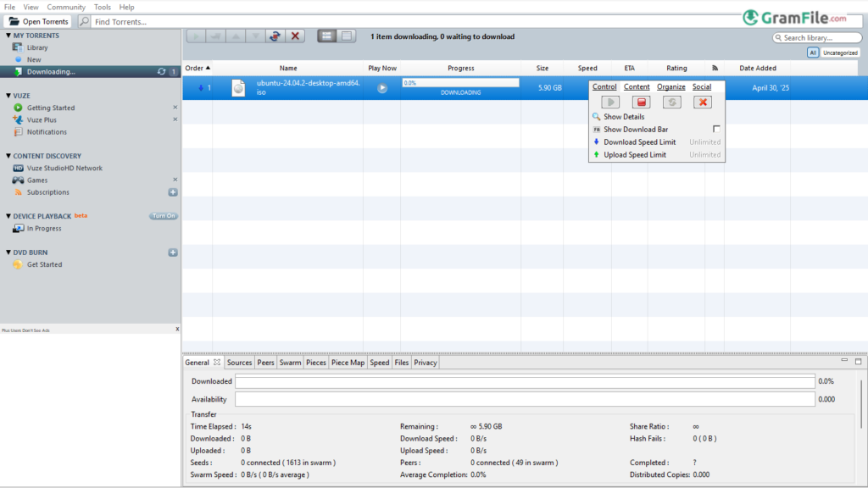
Task: Click Download Speed Limit option
Action: pos(639,142)
